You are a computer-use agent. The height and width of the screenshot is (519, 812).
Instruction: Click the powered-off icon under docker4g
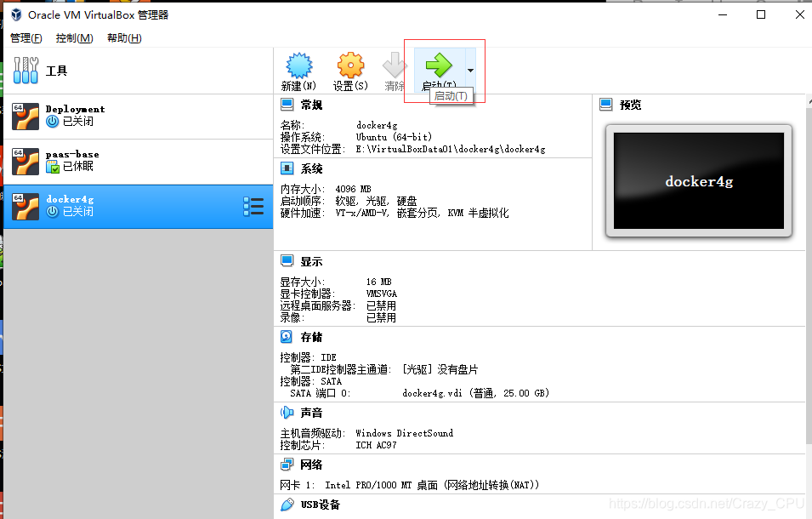pos(53,211)
